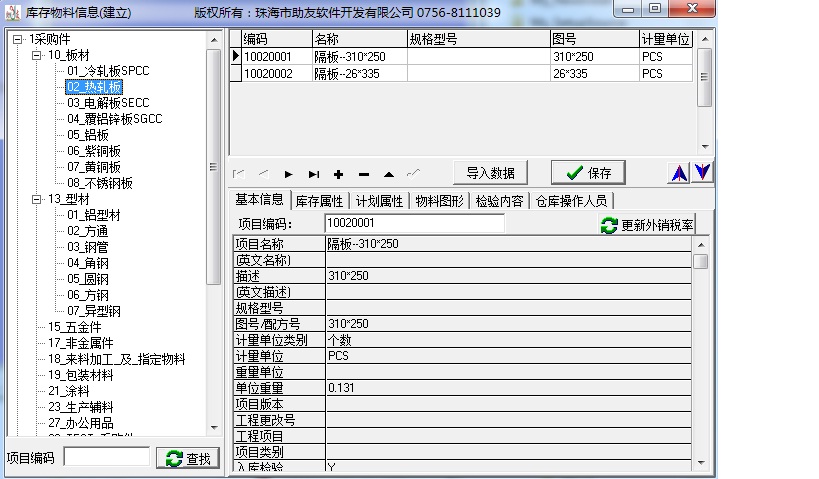Click the 导入数据 button

(490, 173)
